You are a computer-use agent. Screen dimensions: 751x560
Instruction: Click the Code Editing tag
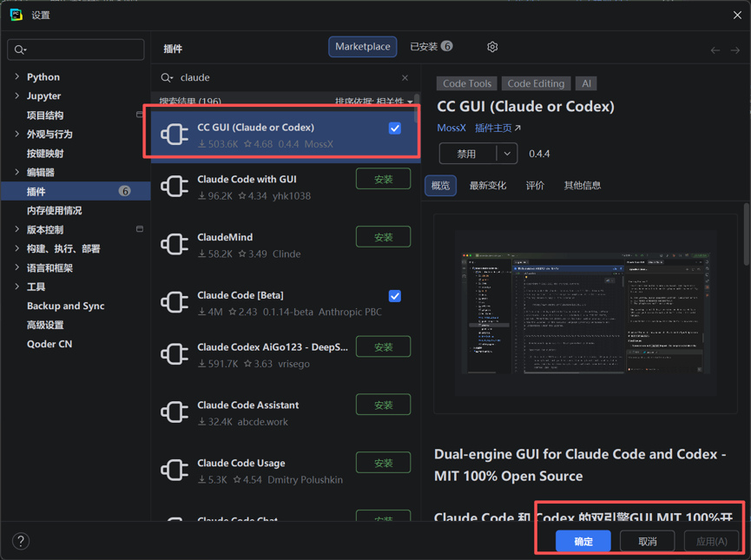click(x=536, y=83)
